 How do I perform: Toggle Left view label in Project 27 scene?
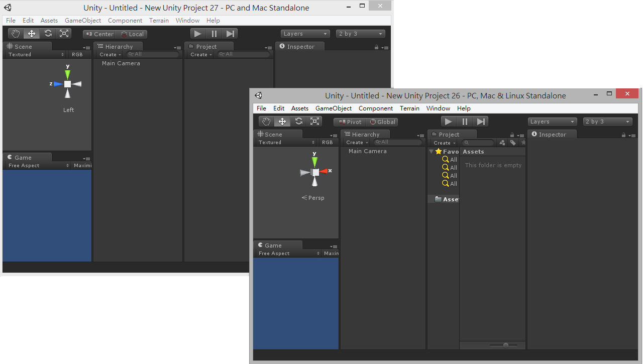pyautogui.click(x=69, y=110)
